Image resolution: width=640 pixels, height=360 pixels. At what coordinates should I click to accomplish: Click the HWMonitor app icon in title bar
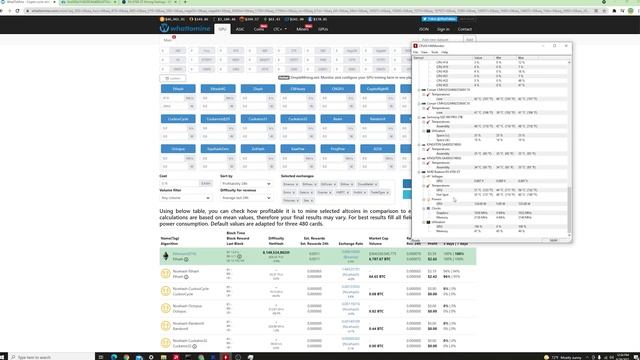(416, 46)
